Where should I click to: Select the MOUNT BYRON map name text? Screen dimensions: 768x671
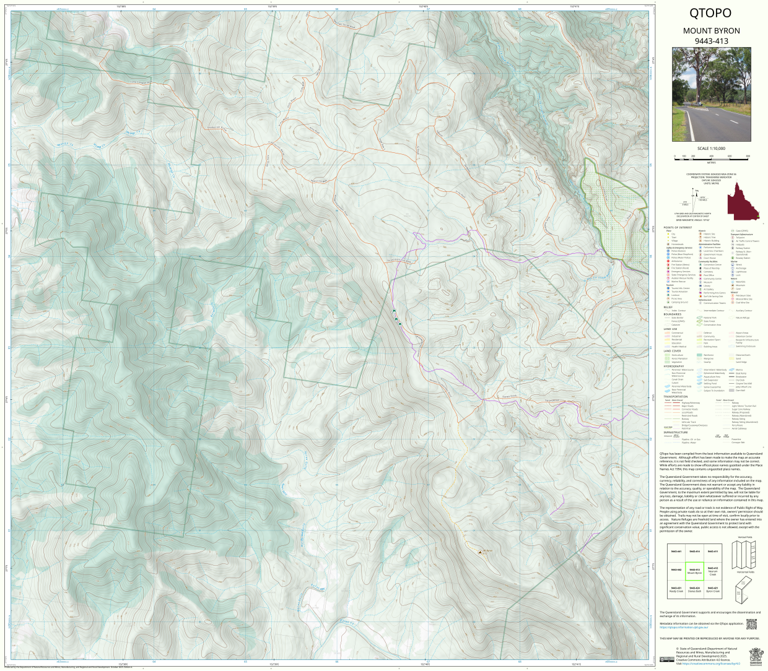(711, 31)
